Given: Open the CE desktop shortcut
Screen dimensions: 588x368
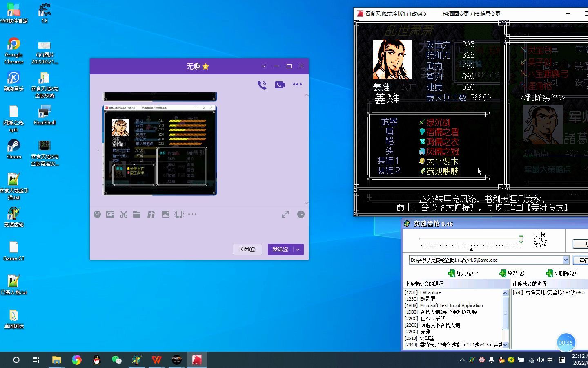Looking at the screenshot, I should (45, 13).
